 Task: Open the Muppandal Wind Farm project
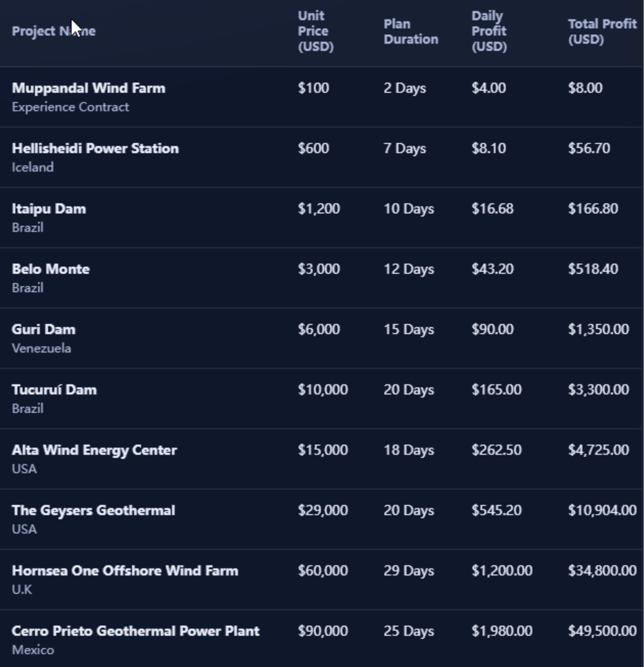point(88,88)
